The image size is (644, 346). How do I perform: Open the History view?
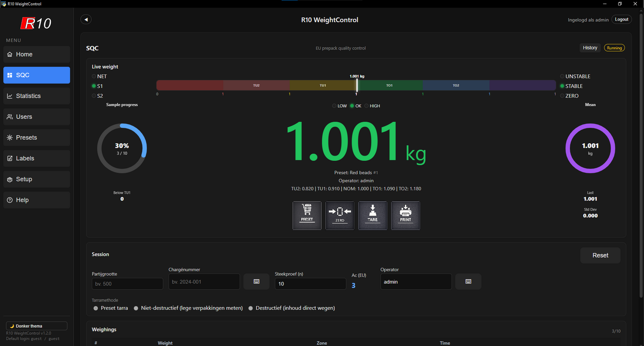click(590, 48)
